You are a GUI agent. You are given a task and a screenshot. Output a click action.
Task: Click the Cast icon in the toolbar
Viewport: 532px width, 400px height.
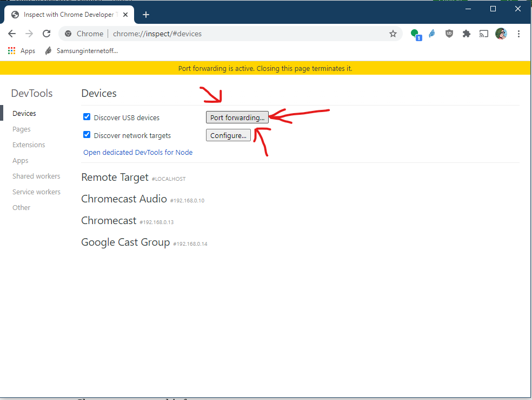(x=483, y=33)
